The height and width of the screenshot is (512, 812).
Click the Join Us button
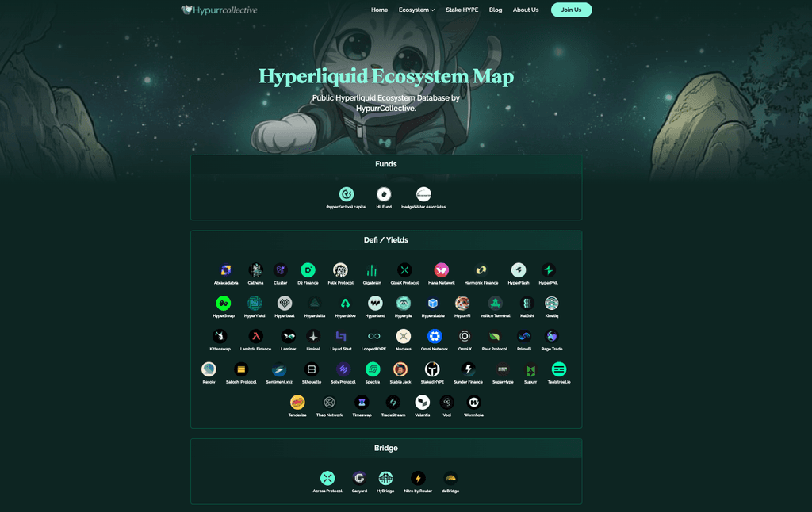pos(571,10)
